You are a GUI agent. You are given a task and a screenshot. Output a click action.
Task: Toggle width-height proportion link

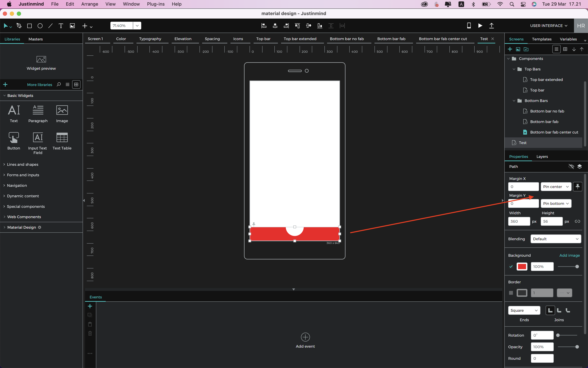point(577,221)
